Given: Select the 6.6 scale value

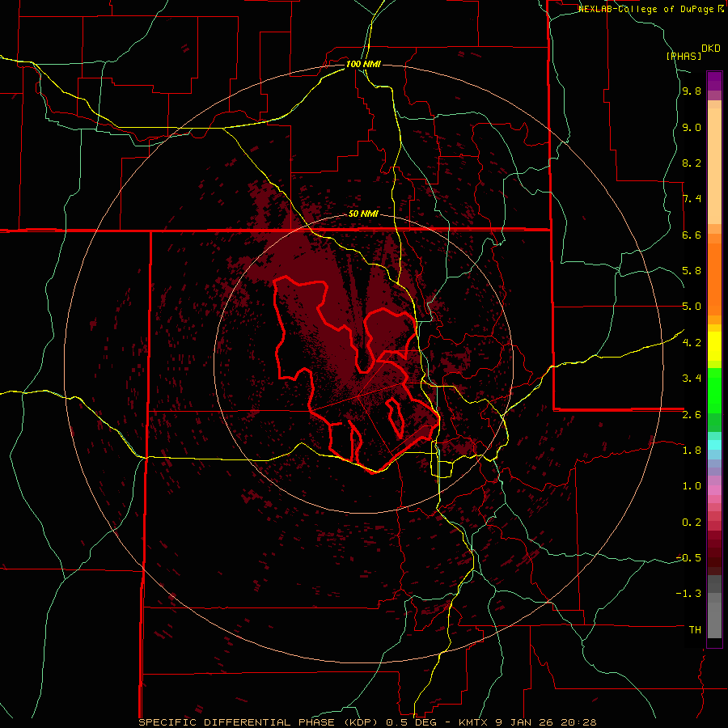Looking at the screenshot, I should pyautogui.click(x=692, y=235).
